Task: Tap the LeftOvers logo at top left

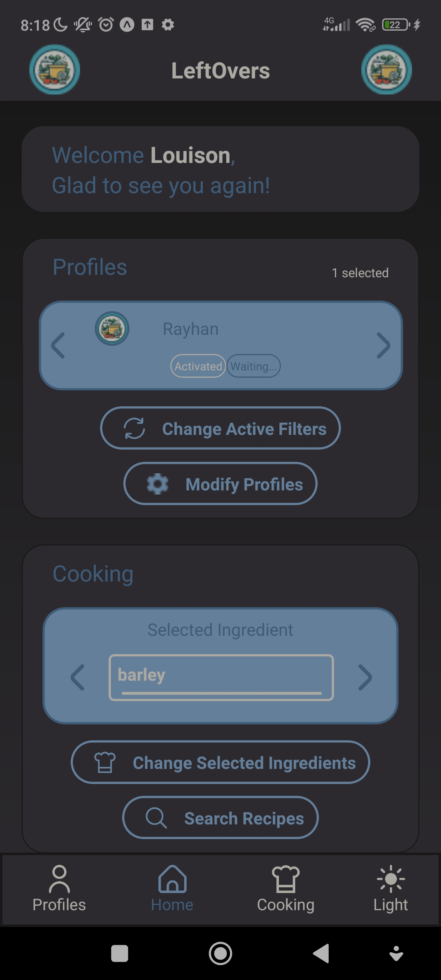Action: [55, 70]
